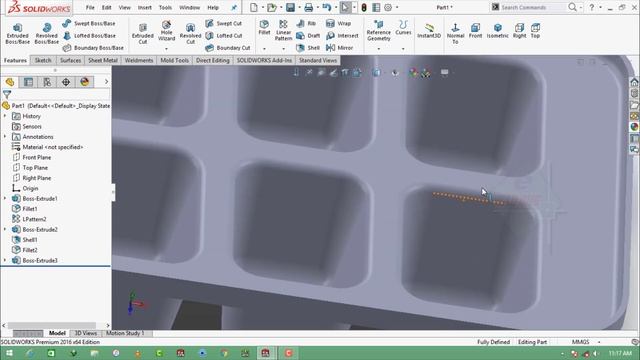Open Reference Geometry dropdown arrow
Viewport: 640px width, 360px height.
(x=378, y=49)
